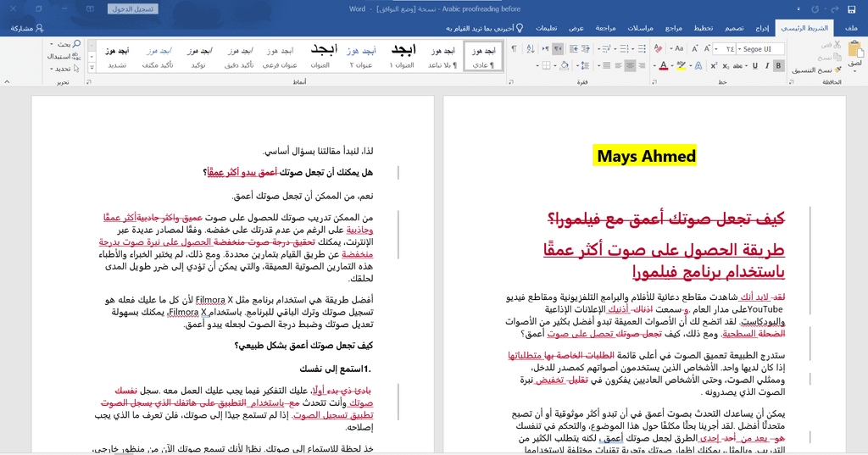This screenshot has width=868, height=455.
Task: Toggle Superscript x² button
Action: point(714,66)
